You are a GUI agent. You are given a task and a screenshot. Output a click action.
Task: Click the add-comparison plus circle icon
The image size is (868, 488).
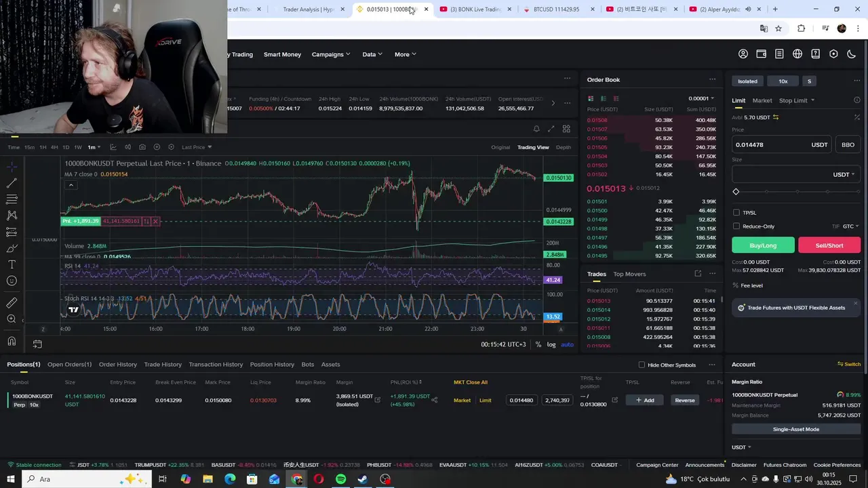click(157, 147)
